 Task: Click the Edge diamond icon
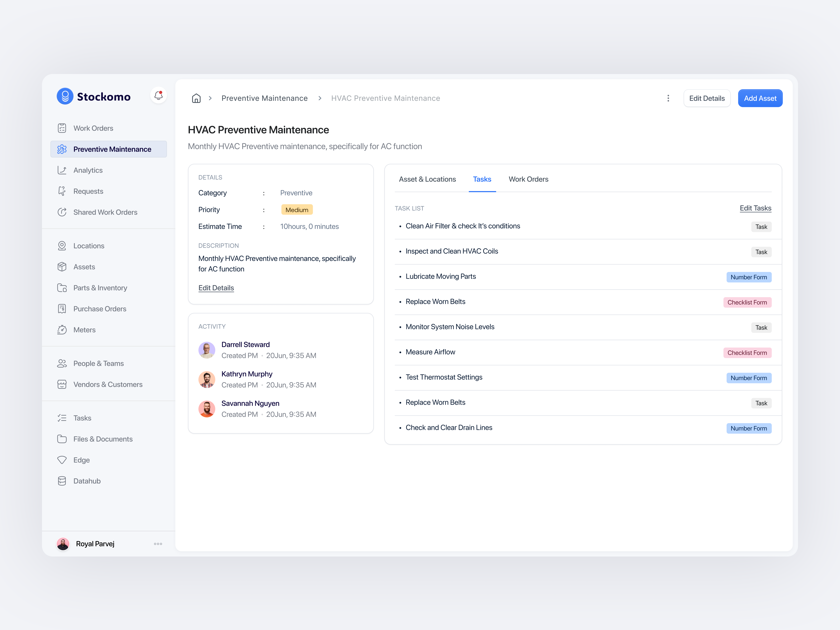click(x=62, y=460)
